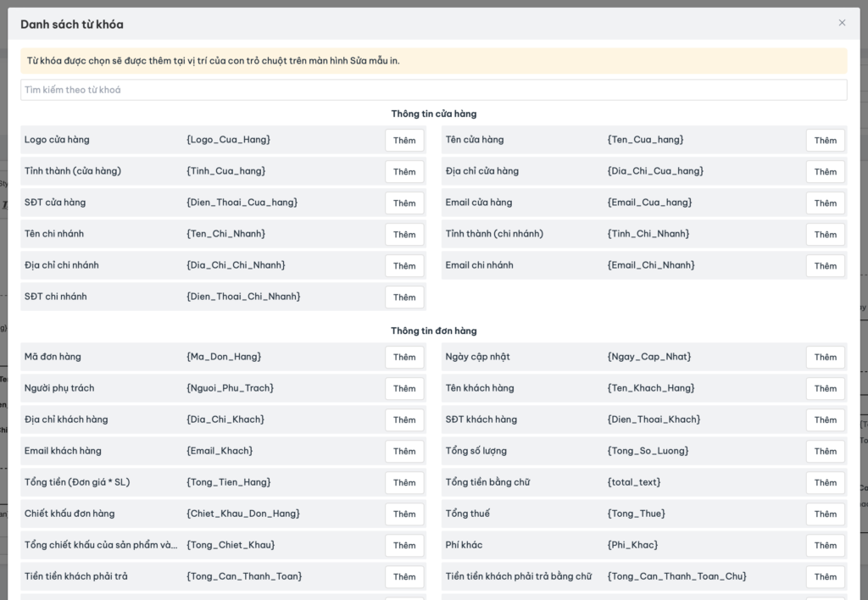868x600 pixels.
Task: Insert the Tổng số lượng keyword
Action: click(825, 452)
